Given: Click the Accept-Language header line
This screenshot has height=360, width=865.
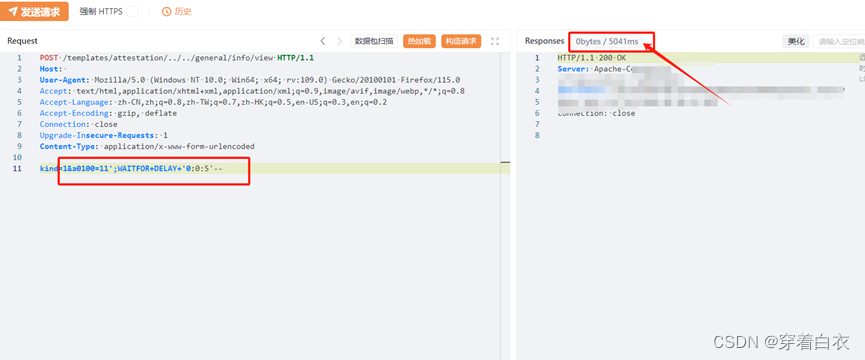Looking at the screenshot, I should 213,102.
